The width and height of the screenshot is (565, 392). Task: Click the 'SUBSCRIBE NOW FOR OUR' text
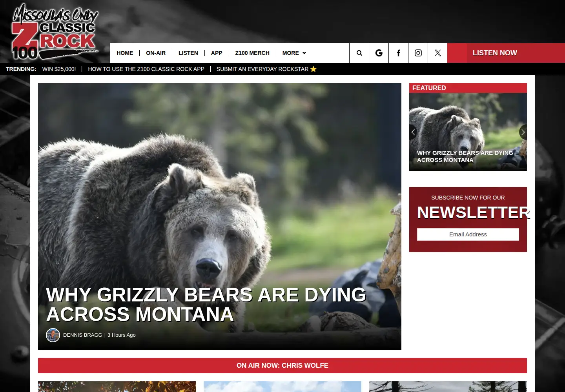(x=468, y=198)
